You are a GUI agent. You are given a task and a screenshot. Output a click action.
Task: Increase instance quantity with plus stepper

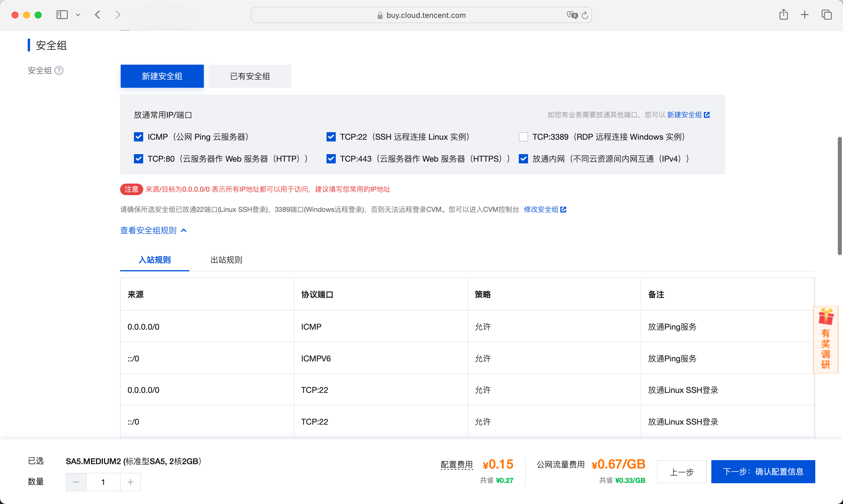(130, 481)
